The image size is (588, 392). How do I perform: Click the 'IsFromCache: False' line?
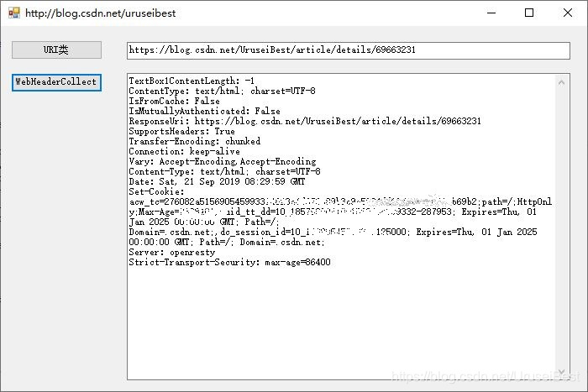(175, 102)
